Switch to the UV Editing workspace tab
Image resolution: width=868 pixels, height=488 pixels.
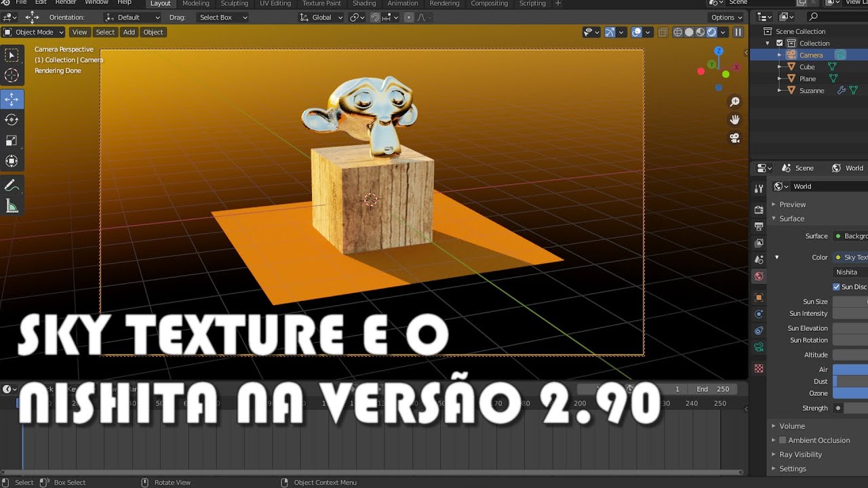[275, 3]
